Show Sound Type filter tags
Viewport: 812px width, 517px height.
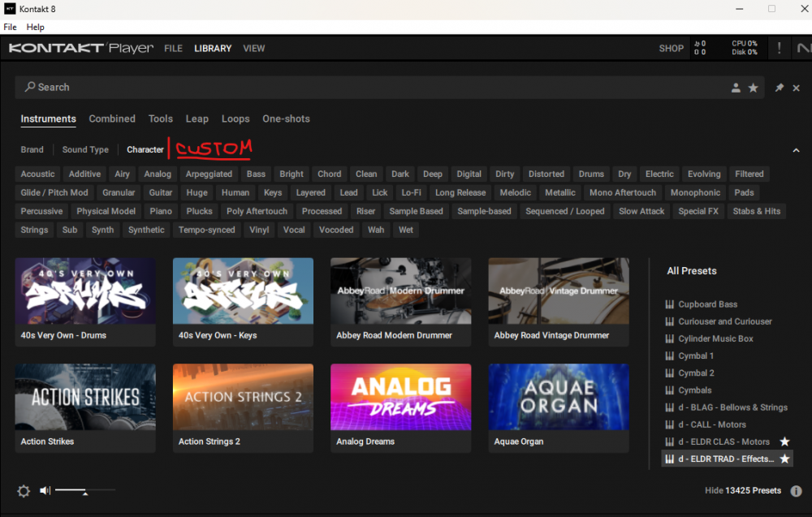click(85, 149)
